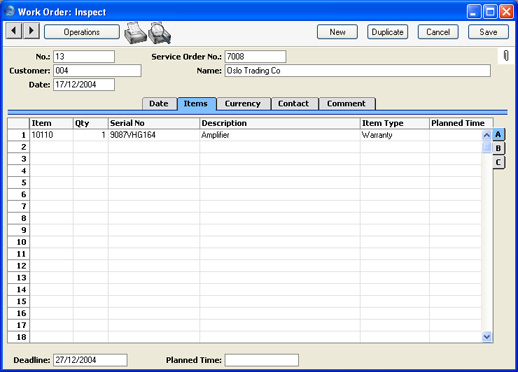Click the Name field Oslo Trading Co

pyautogui.click(x=358, y=71)
